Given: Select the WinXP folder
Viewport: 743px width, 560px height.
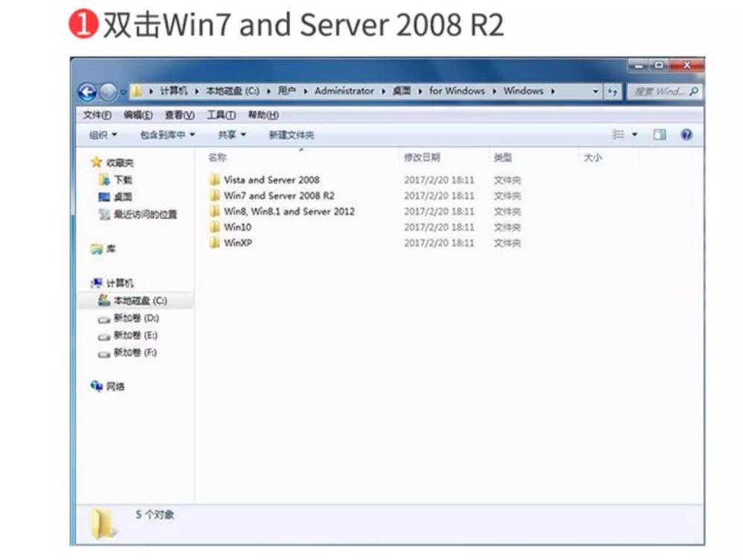Looking at the screenshot, I should coord(231,242).
